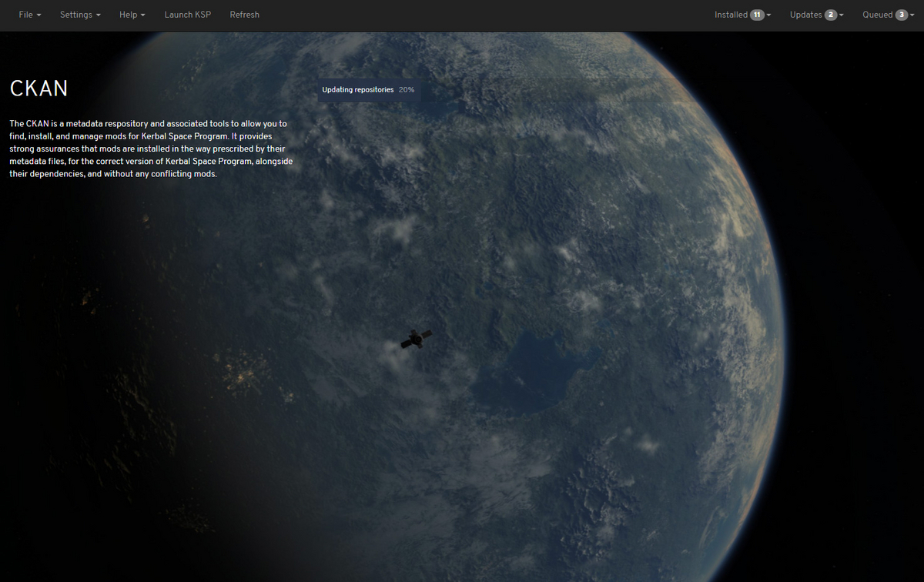The height and width of the screenshot is (582, 924).
Task: Click the caret arrow beside Settings
Action: [x=99, y=15]
